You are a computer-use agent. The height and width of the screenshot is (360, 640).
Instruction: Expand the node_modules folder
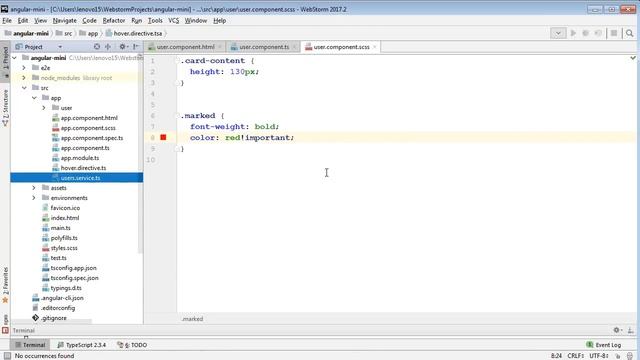[24, 78]
